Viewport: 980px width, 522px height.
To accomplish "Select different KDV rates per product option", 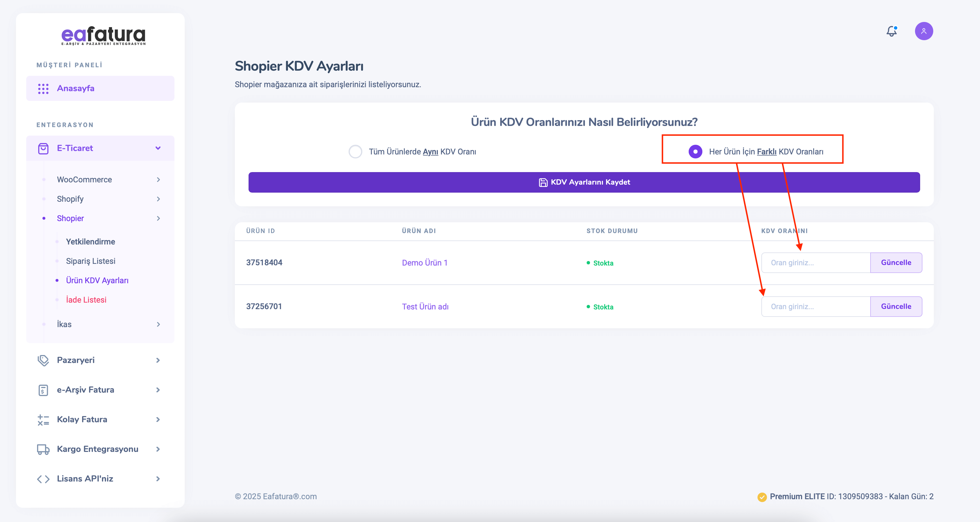I will [696, 152].
